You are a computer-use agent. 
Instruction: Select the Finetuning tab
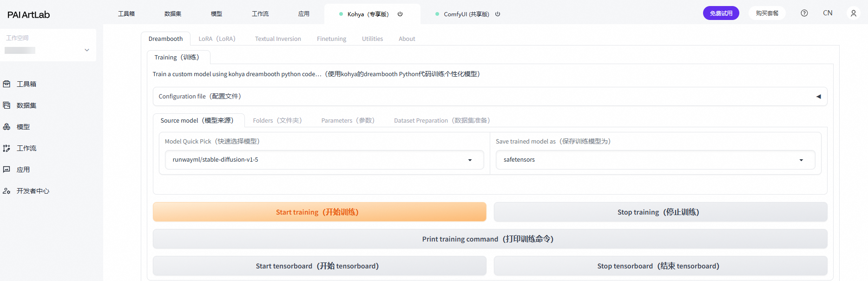(x=331, y=39)
